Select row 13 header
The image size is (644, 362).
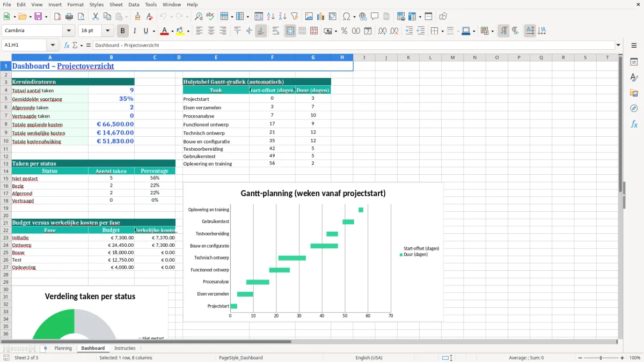5,164
